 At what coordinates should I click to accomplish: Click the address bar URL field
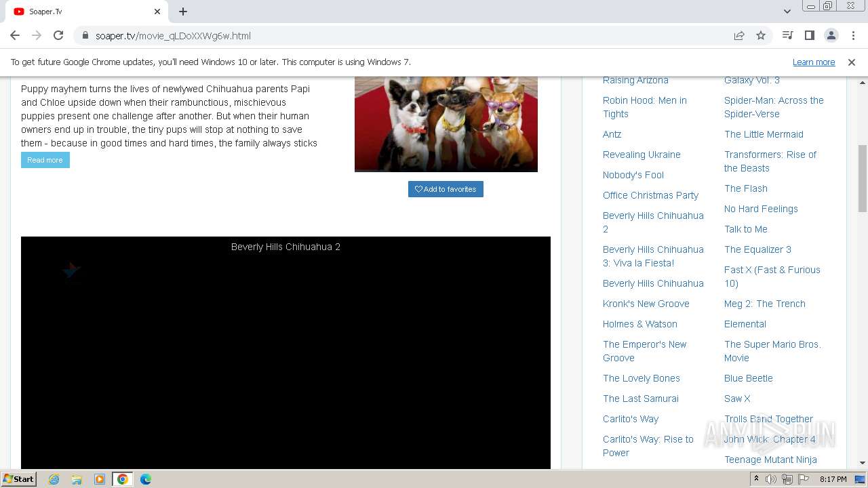point(407,35)
